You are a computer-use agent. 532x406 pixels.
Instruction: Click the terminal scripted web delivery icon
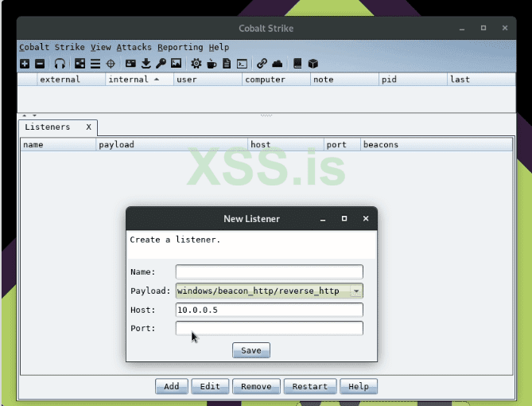242,64
